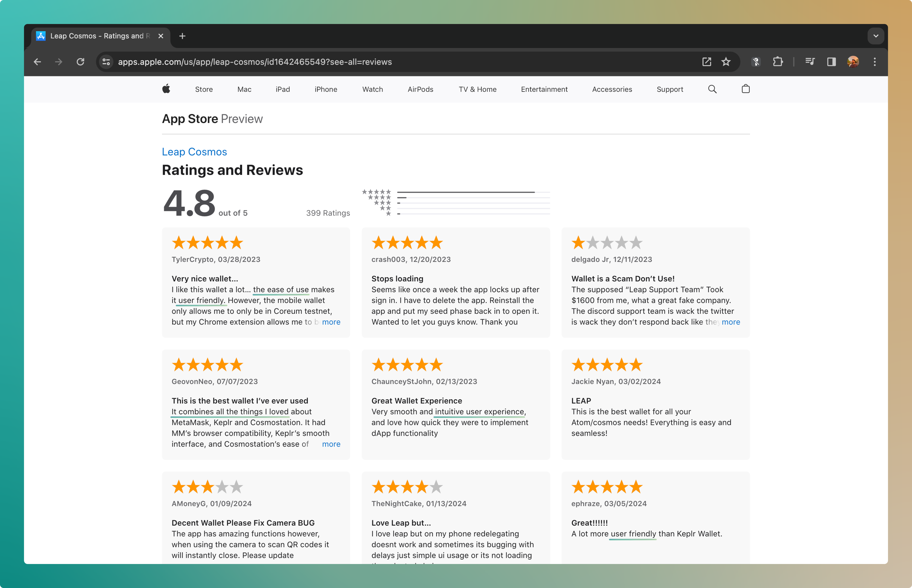The image size is (912, 588).
Task: Open the Watch menu item
Action: (373, 89)
